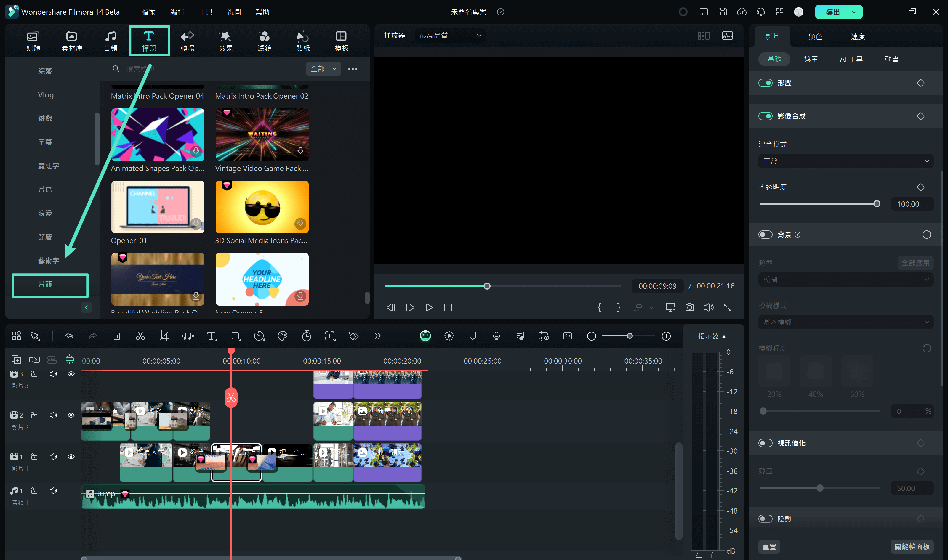Image resolution: width=948 pixels, height=560 pixels.
Task: Switch to the 遮罩 sub-tab
Action: coord(811,59)
